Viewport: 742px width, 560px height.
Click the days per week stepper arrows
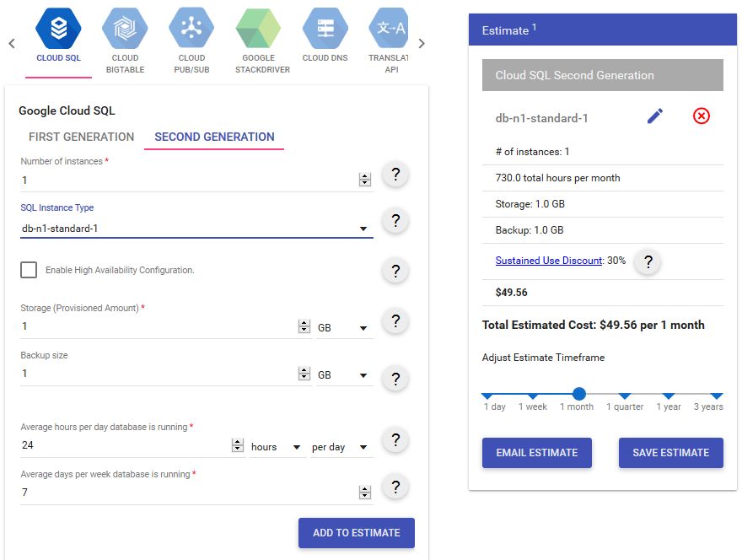(365, 493)
